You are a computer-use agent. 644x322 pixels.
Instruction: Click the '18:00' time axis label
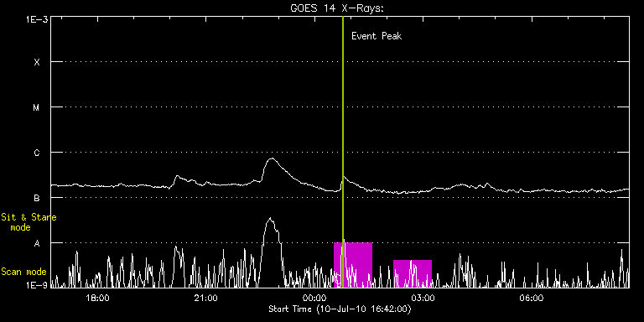click(x=99, y=299)
